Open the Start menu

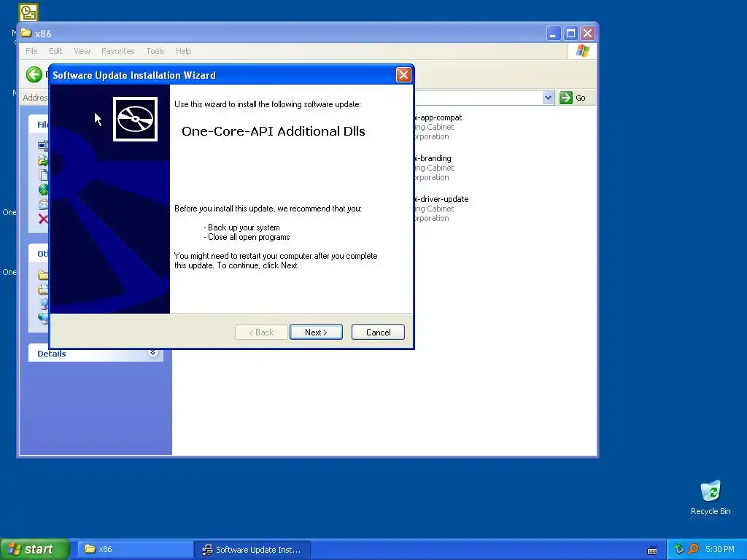34,549
